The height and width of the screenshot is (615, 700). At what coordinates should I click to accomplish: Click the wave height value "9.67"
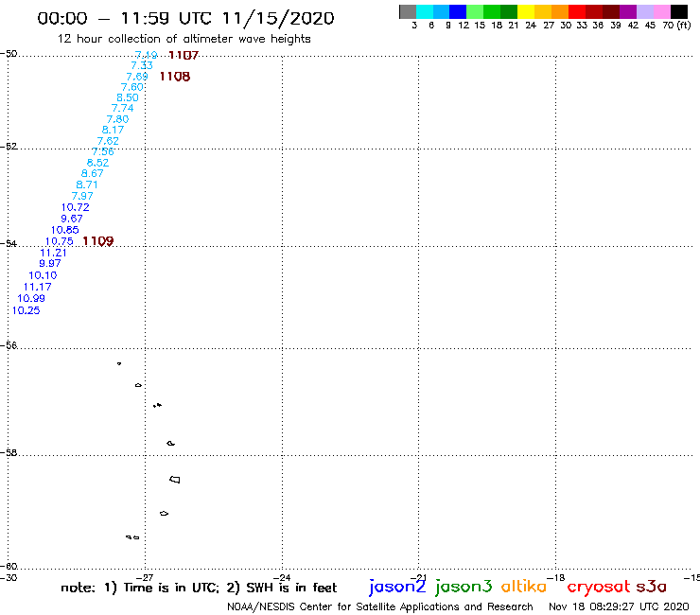coord(72,219)
